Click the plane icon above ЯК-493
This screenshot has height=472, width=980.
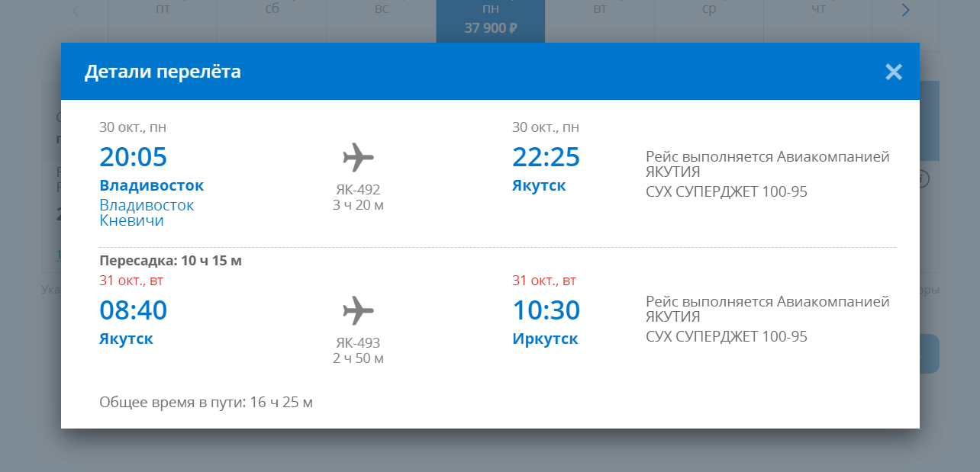tap(358, 310)
